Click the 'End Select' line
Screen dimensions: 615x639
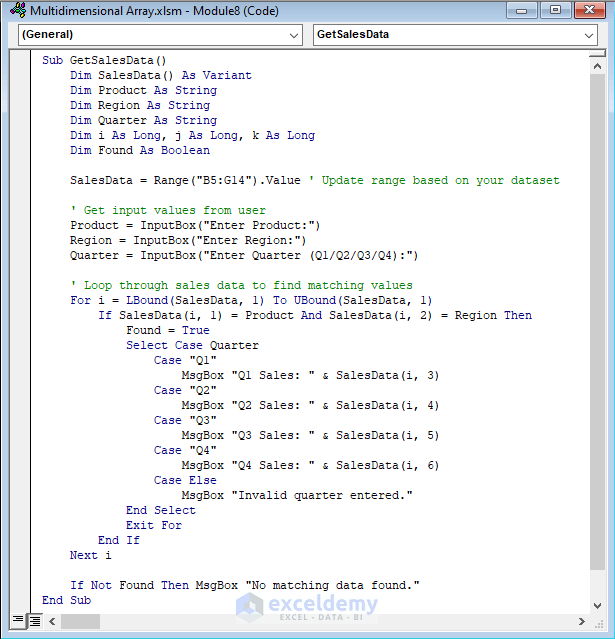coord(161,510)
